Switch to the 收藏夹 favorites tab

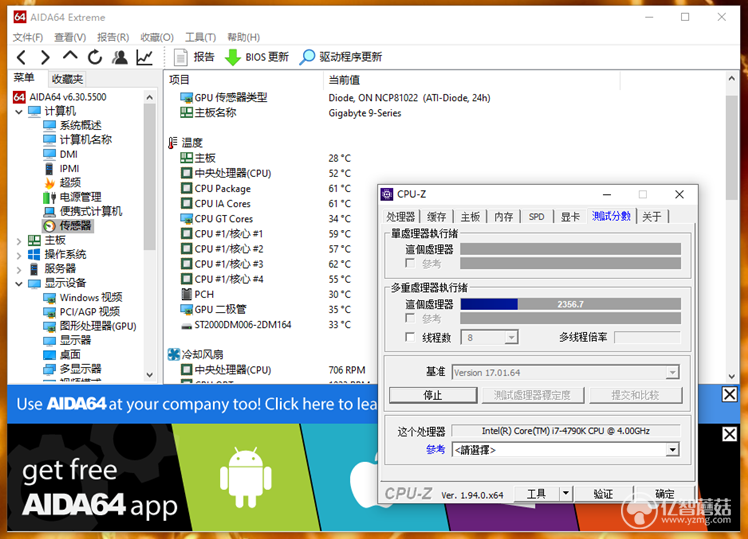point(67,79)
